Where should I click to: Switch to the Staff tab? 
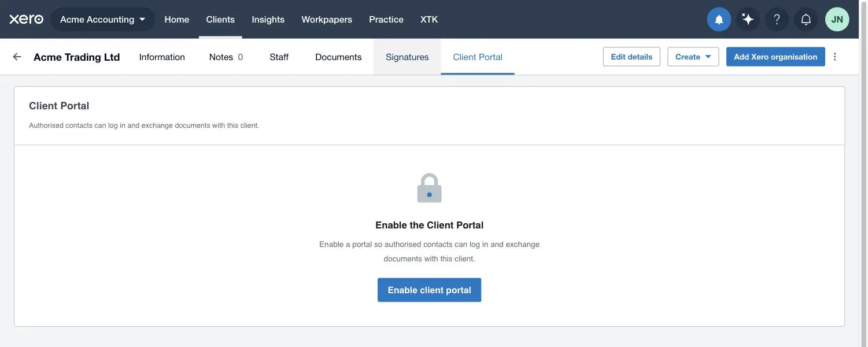coord(279,57)
